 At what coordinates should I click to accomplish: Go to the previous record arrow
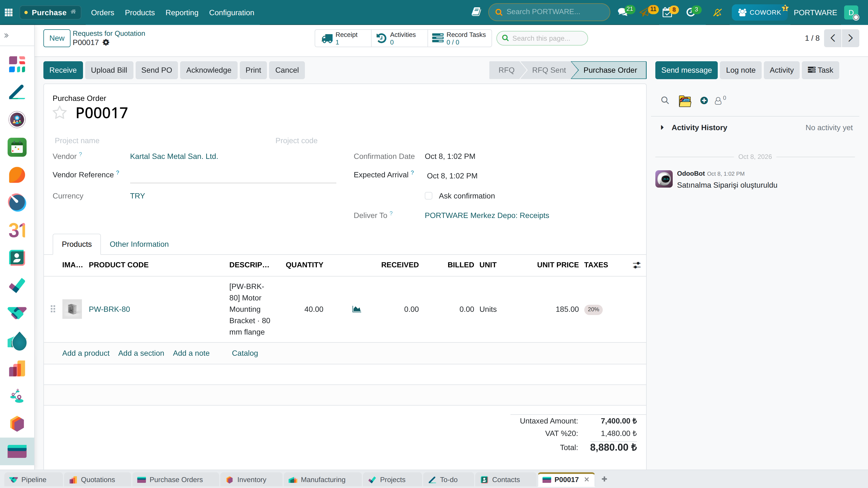[x=833, y=38]
